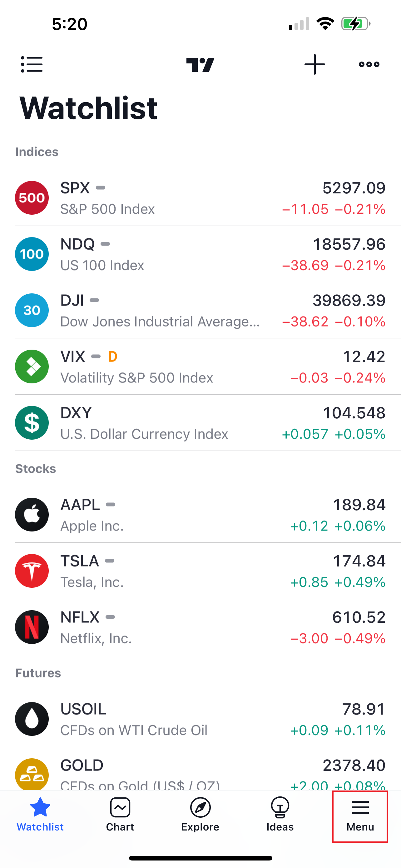Tap the TradingView logo at top

coord(200,64)
